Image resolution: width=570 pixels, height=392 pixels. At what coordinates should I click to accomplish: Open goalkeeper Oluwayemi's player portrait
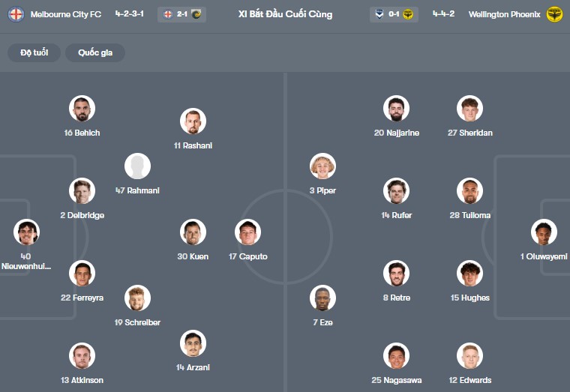[543, 232]
